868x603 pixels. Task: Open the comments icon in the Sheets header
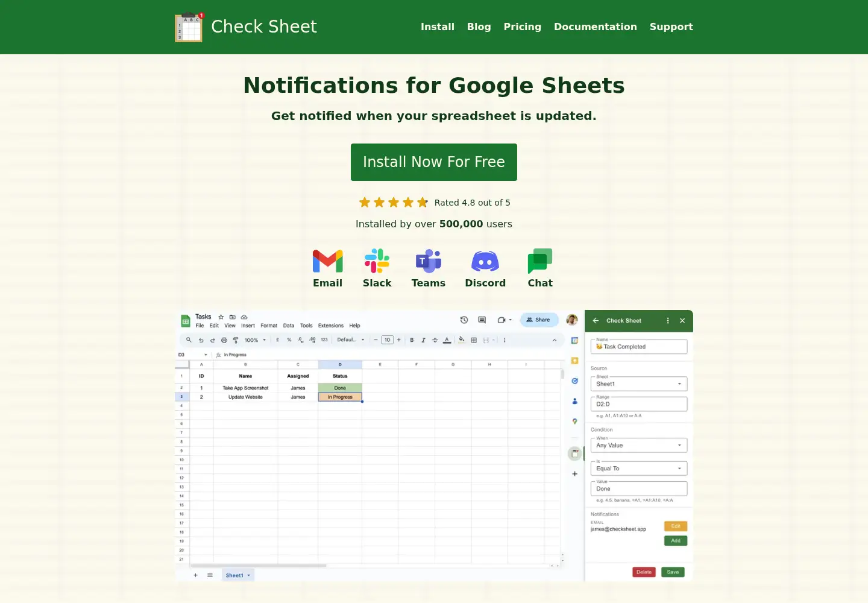[x=482, y=320]
